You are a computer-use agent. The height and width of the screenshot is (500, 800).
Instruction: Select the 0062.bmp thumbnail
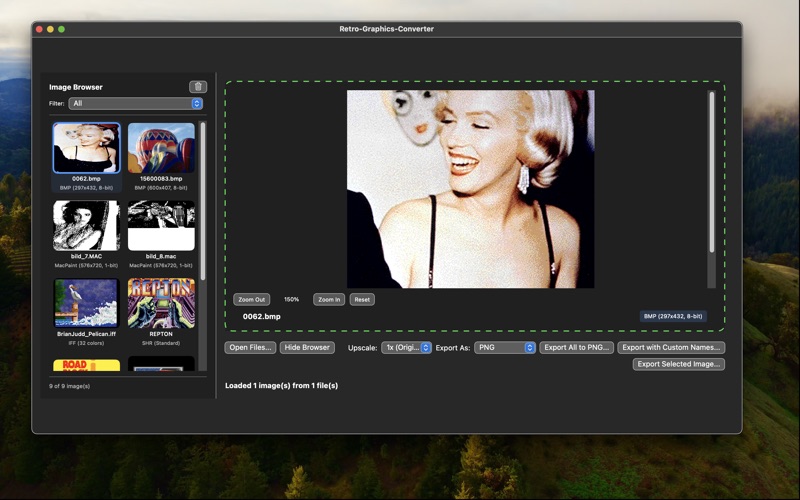86,148
